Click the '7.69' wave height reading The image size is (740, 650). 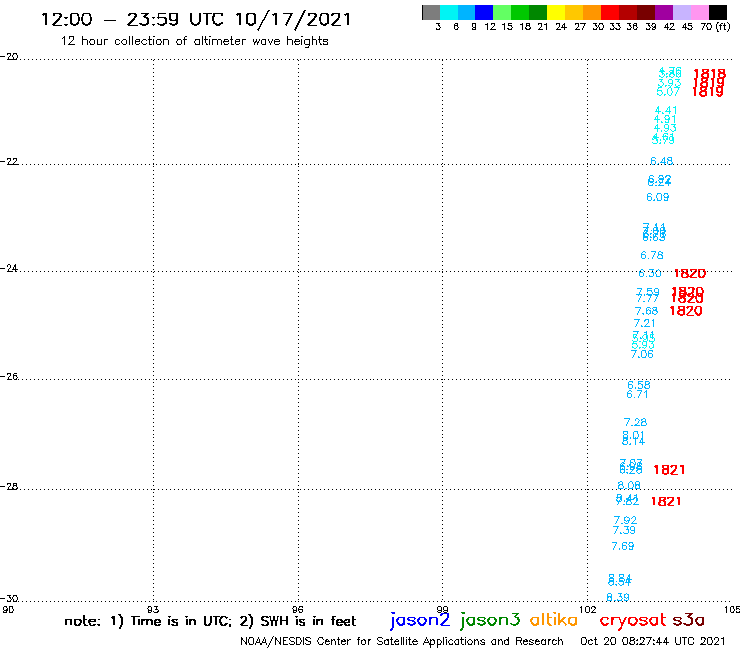point(622,546)
